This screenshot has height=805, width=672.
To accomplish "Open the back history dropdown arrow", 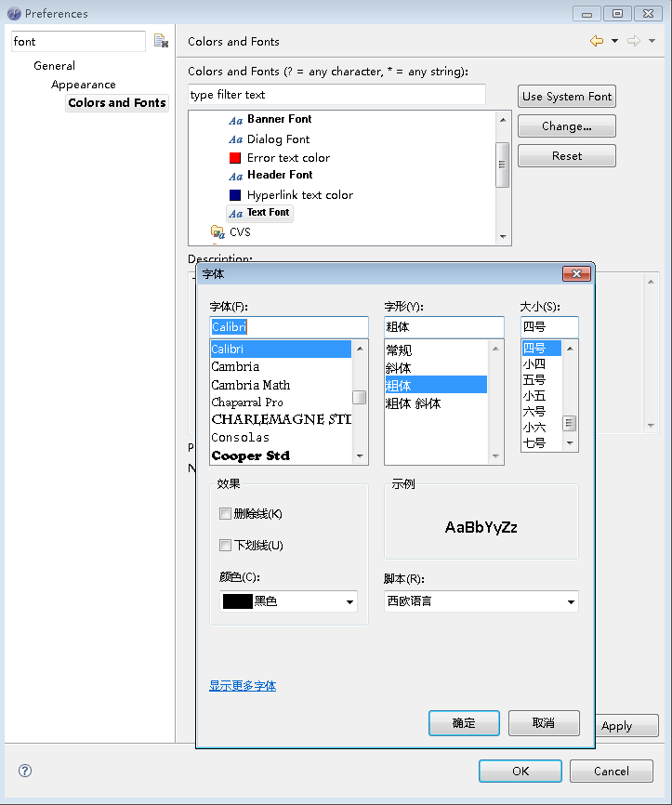I will (614, 41).
